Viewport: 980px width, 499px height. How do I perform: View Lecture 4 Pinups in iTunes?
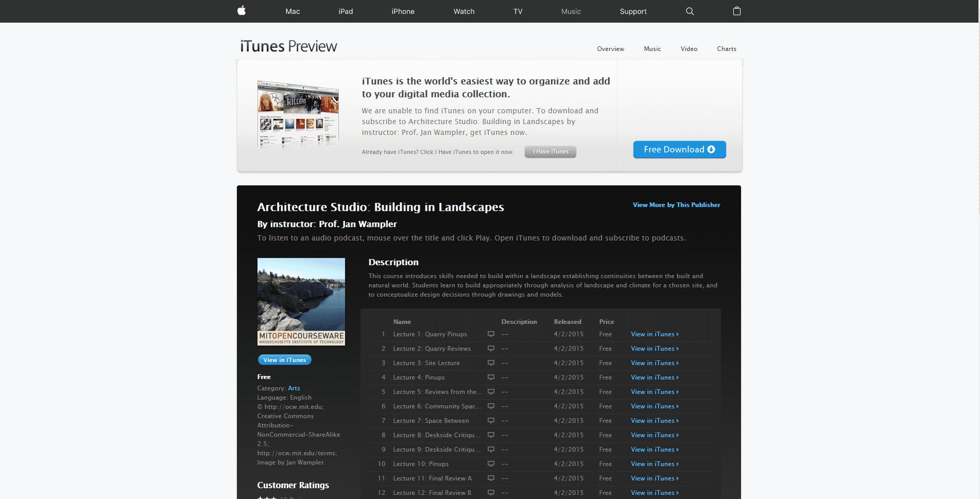click(655, 377)
